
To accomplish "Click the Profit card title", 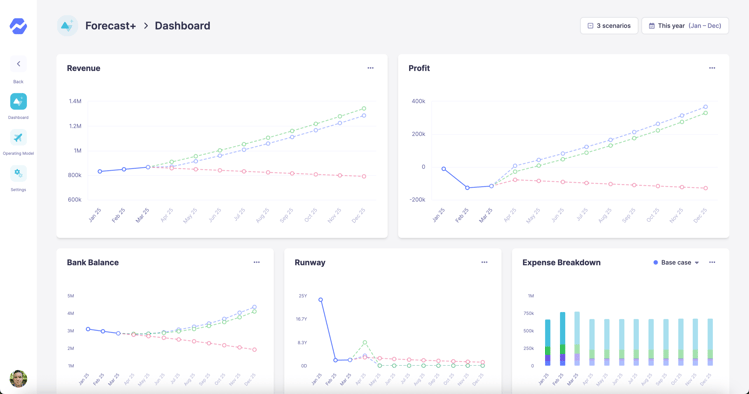I will [x=419, y=68].
